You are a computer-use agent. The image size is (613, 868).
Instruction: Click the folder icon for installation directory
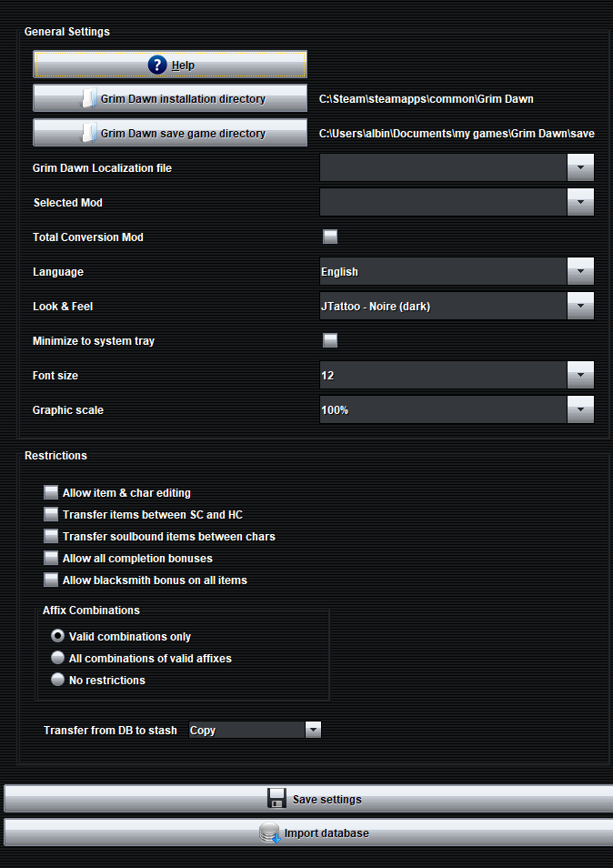(89, 98)
